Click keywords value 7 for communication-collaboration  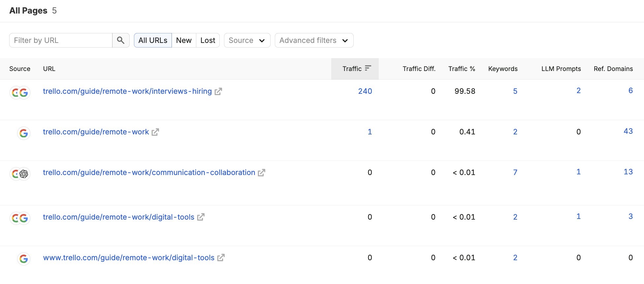[515, 172]
